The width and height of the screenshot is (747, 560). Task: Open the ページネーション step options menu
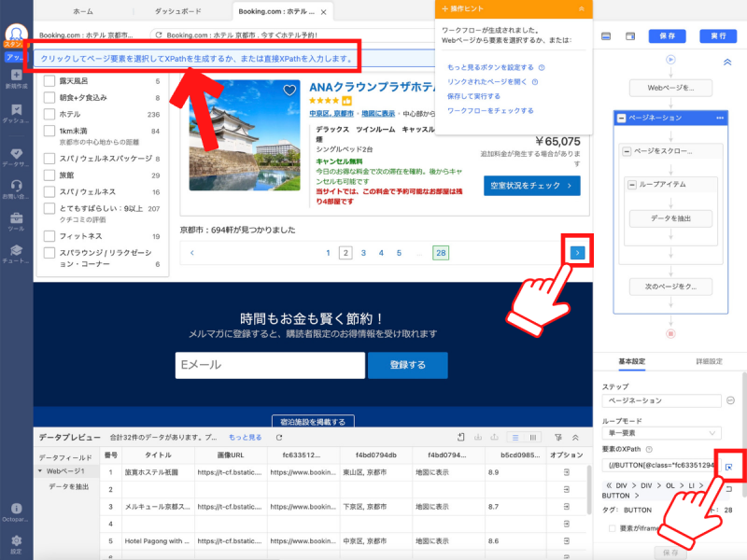719,118
